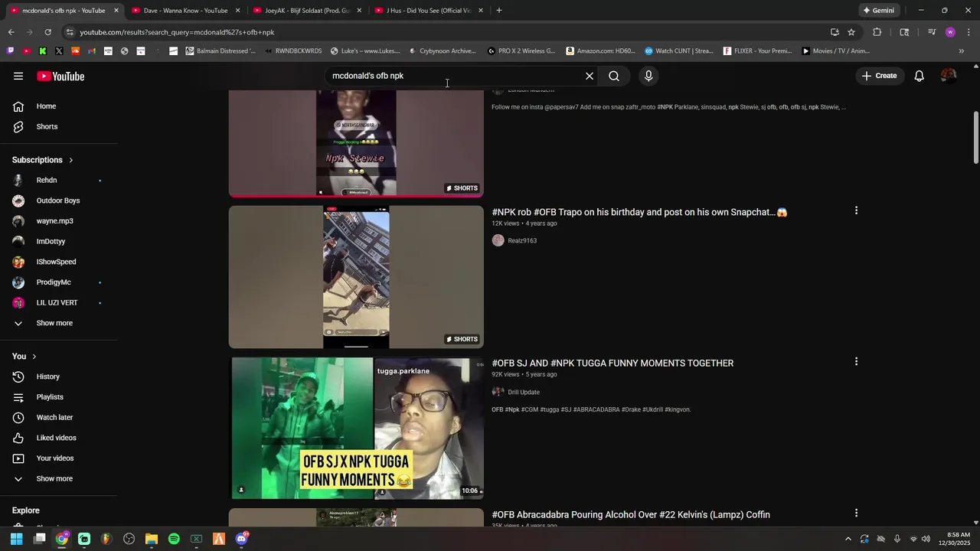This screenshot has height=551, width=980.
Task: Bookmark this page with the star icon
Action: 851,32
